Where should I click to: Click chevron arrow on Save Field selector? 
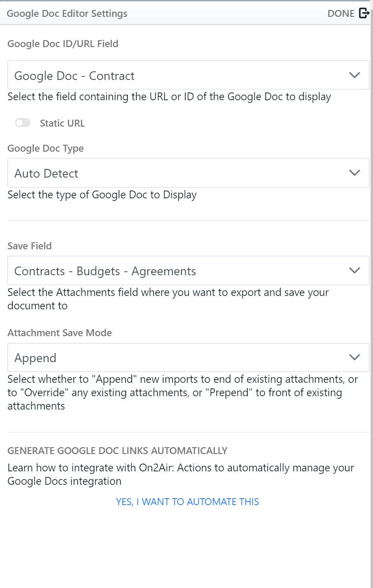(x=354, y=270)
